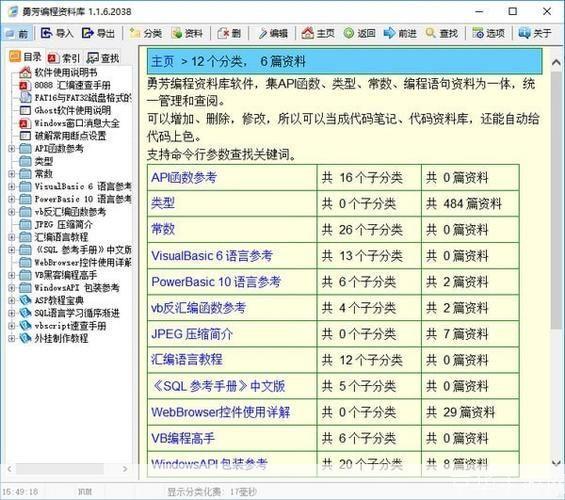Click the 前 toolbar button
This screenshot has width=565, height=500.
[18, 34]
